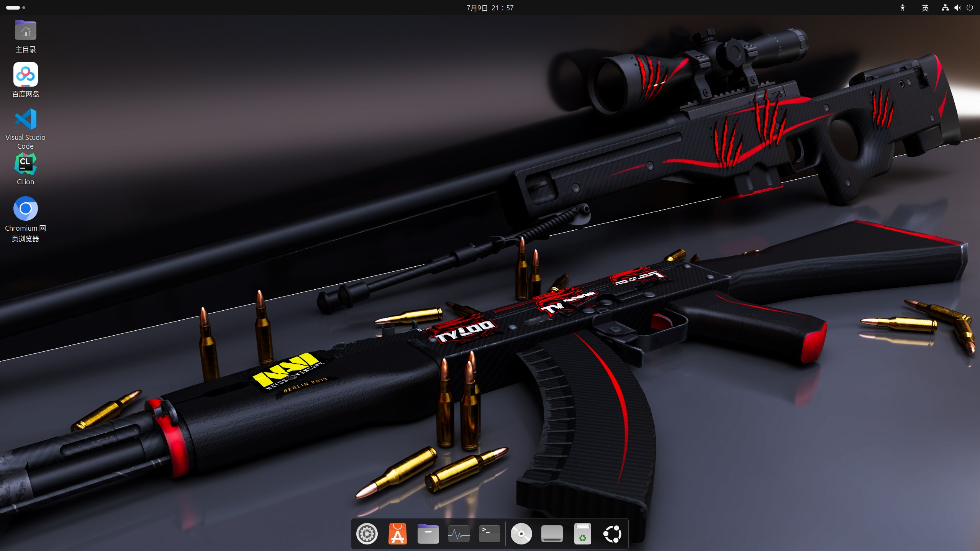
Task: Open the calendar from the 7月9日 clock
Action: [x=490, y=8]
